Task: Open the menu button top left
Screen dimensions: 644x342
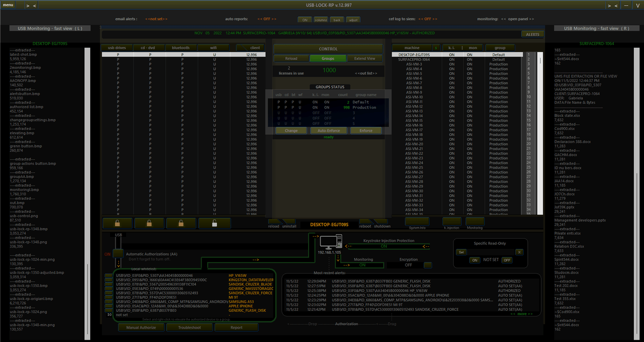Action: pyautogui.click(x=8, y=4)
